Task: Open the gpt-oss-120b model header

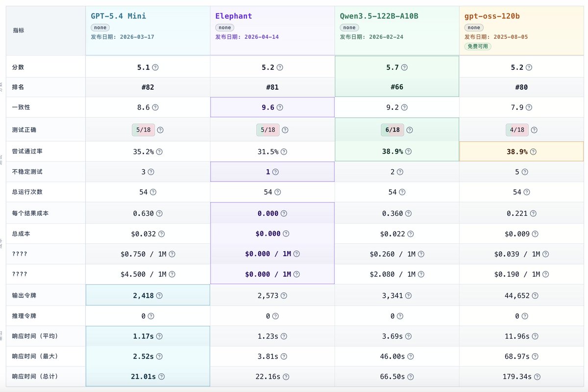Action: click(492, 16)
